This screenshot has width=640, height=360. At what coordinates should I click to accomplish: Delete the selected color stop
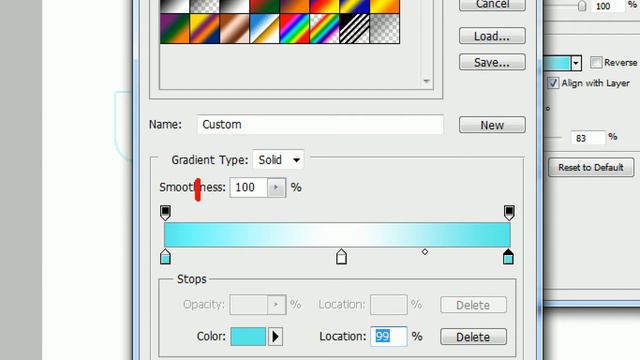[473, 337]
